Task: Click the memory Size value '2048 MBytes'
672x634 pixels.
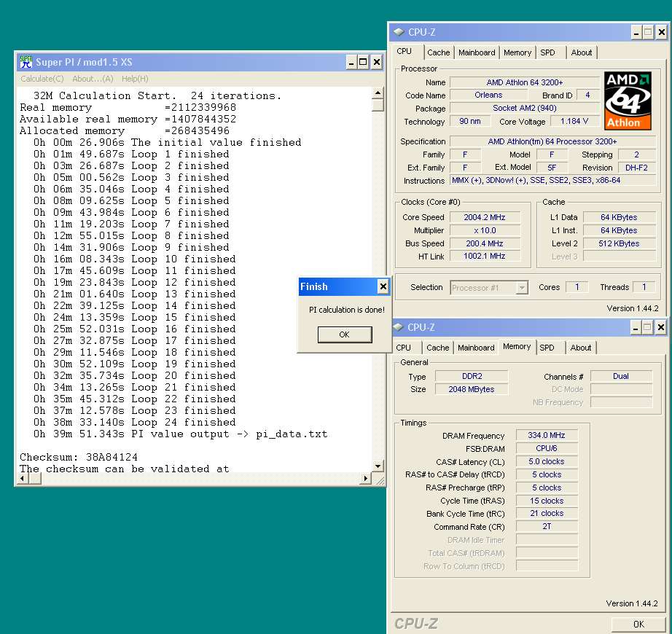Action: click(472, 389)
